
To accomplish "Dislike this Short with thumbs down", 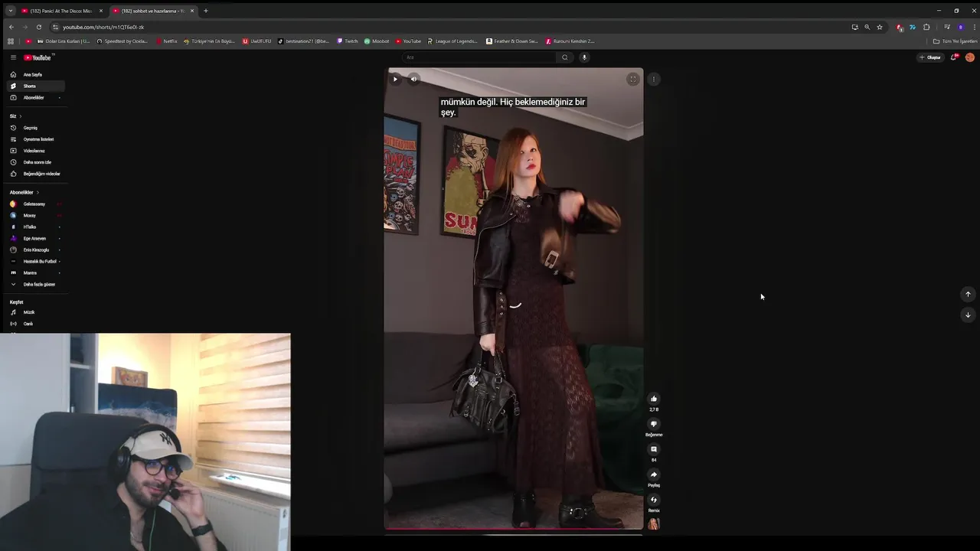I will click(654, 424).
